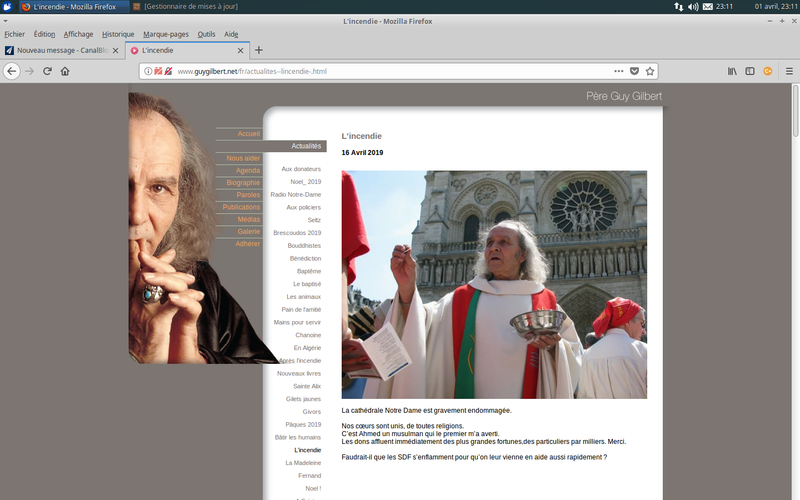Open the Adhérer page
This screenshot has height=500, width=800.
tap(248, 244)
